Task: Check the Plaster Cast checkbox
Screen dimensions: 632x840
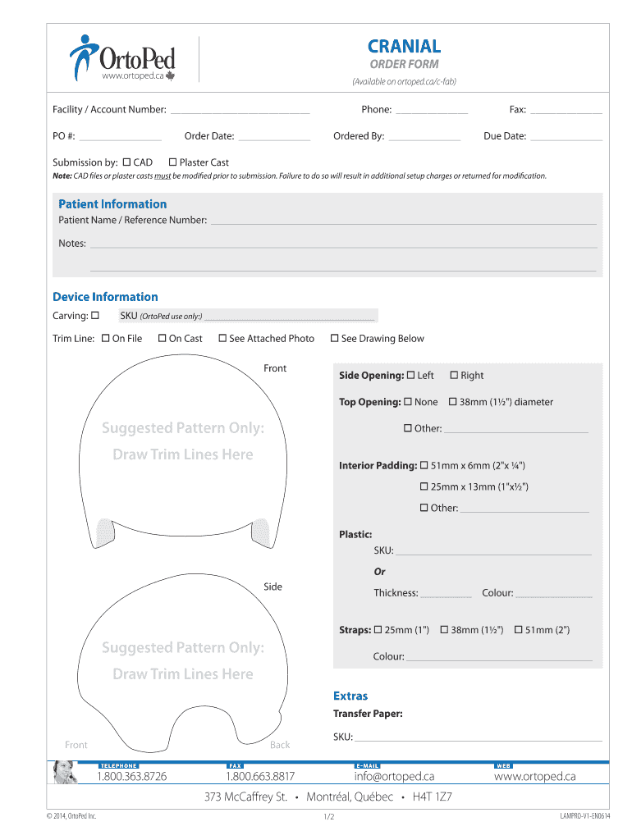Action: (172, 162)
